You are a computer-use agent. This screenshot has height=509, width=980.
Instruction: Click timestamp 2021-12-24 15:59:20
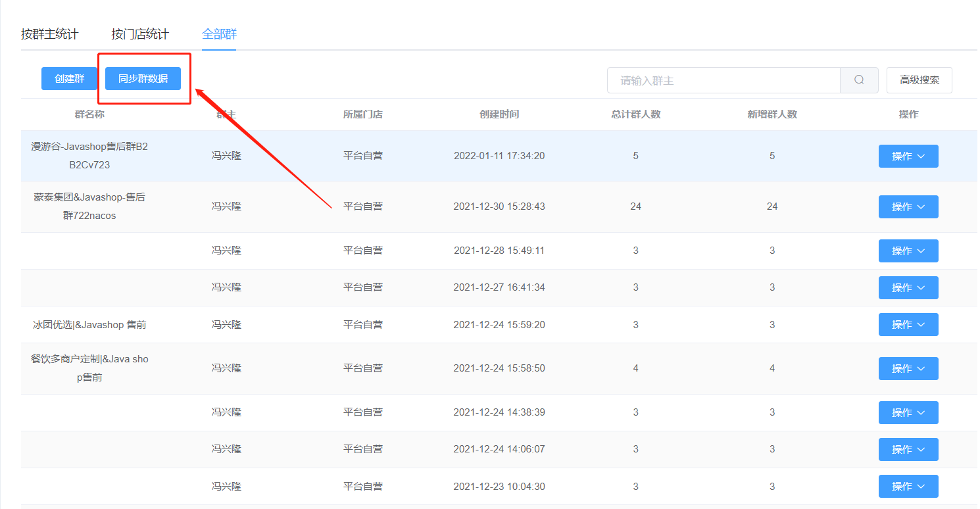(499, 324)
